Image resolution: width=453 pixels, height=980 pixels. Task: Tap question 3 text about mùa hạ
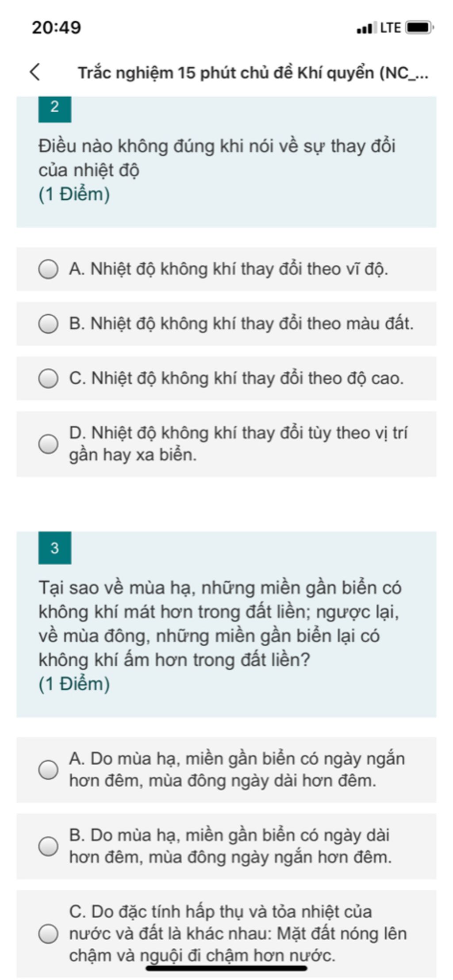(220, 624)
